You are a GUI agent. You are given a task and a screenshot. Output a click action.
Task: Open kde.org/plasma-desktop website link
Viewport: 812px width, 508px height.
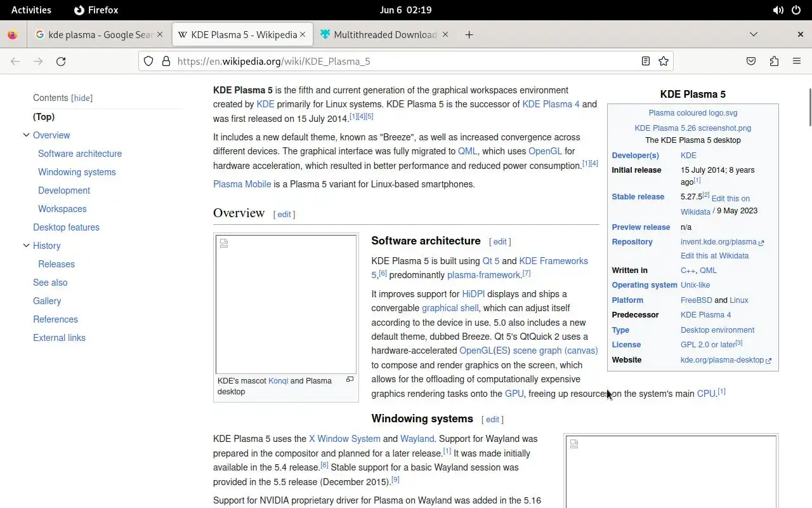click(726, 360)
